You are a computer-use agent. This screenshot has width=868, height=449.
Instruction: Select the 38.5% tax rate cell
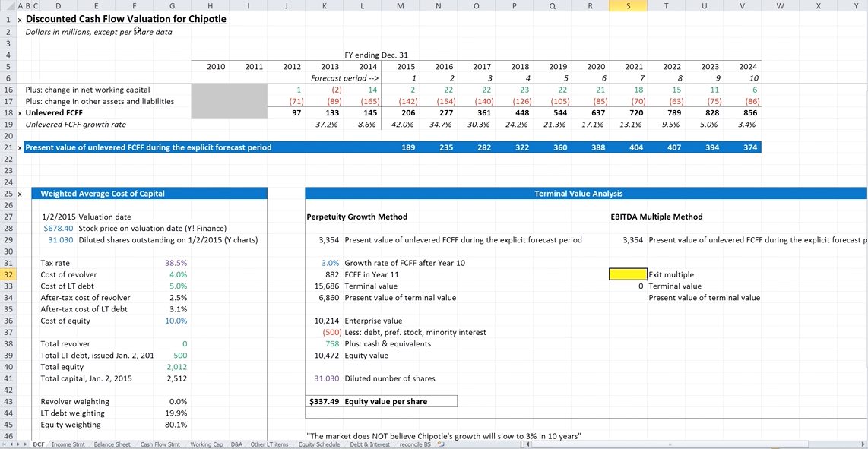(x=176, y=263)
